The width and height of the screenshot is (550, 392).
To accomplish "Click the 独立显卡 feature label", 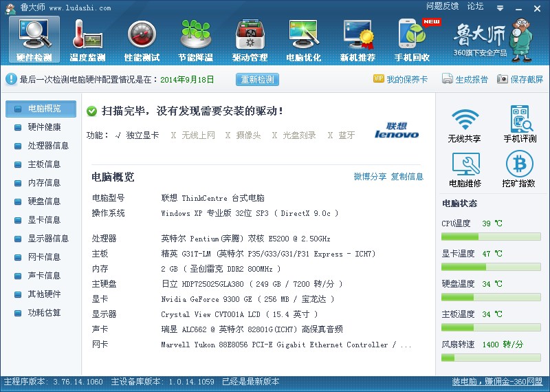I will [142, 135].
